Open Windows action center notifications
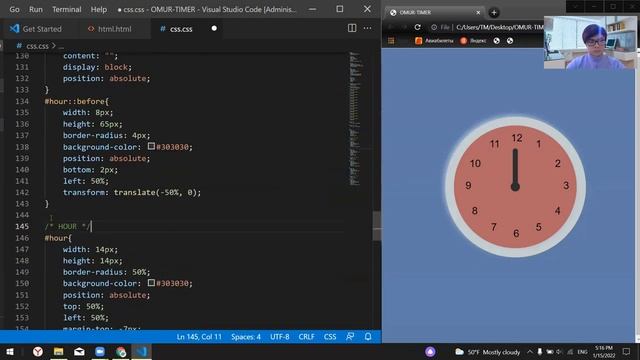 [626, 352]
